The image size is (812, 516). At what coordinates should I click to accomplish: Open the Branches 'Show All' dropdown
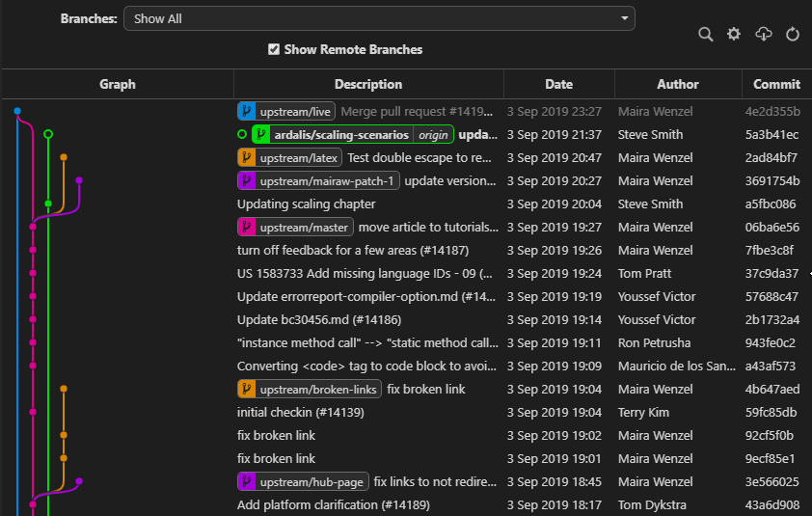coord(379,18)
